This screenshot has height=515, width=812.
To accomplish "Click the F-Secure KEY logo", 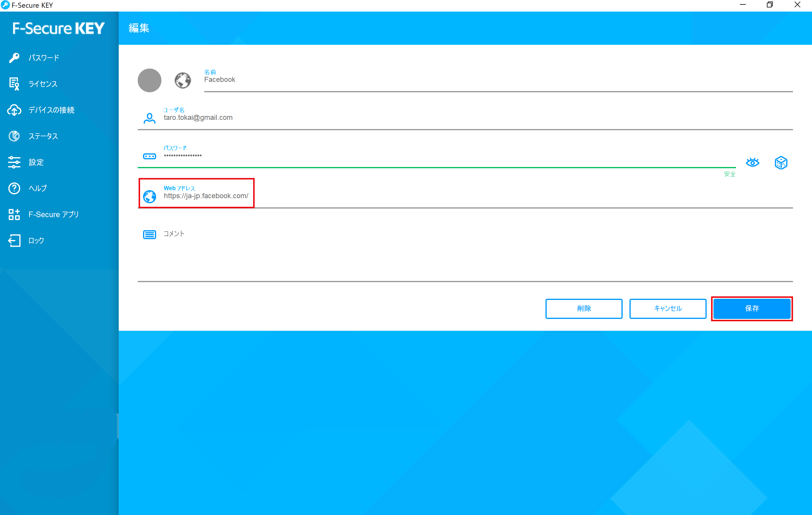I will [59, 28].
